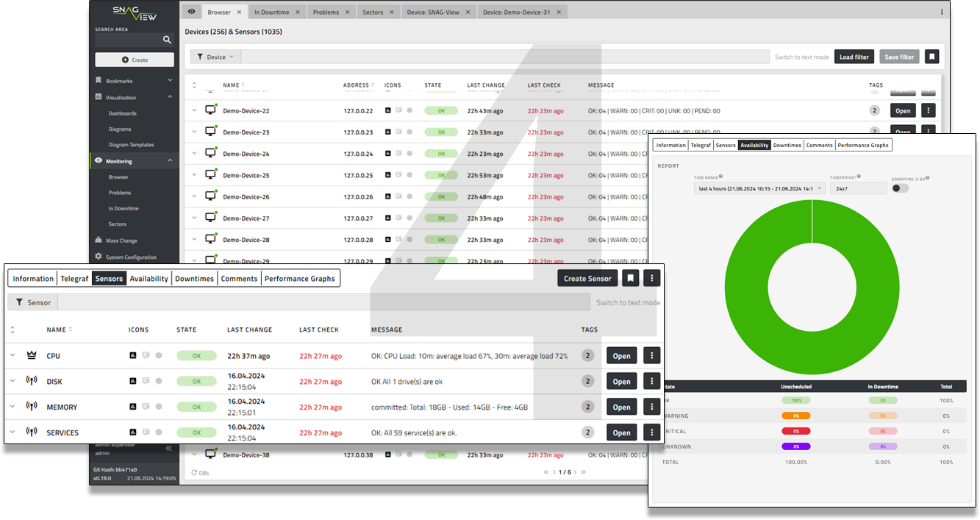Open the kebab menu for Demo-Device-22
This screenshot has width=980, height=520.
pos(929,111)
